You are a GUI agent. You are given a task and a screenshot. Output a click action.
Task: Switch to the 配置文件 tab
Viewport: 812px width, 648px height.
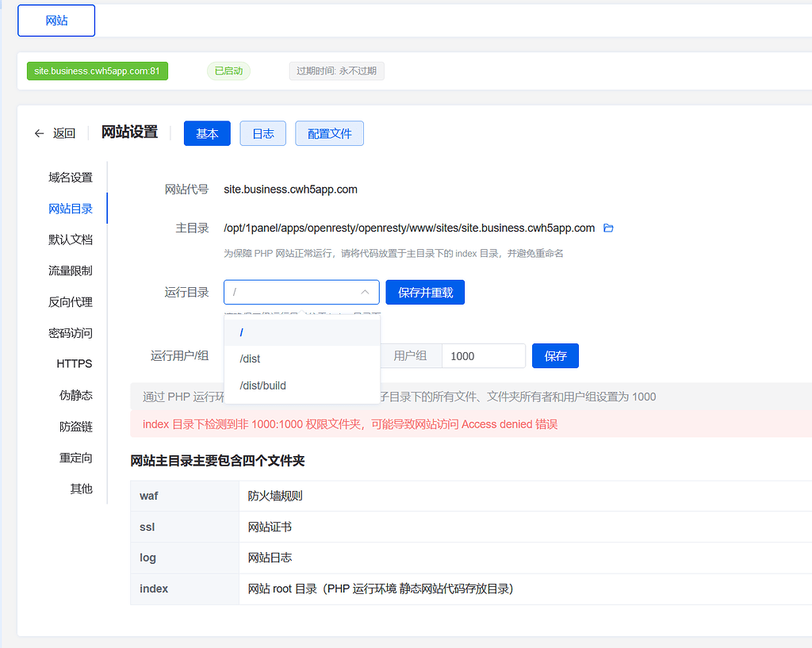329,133
